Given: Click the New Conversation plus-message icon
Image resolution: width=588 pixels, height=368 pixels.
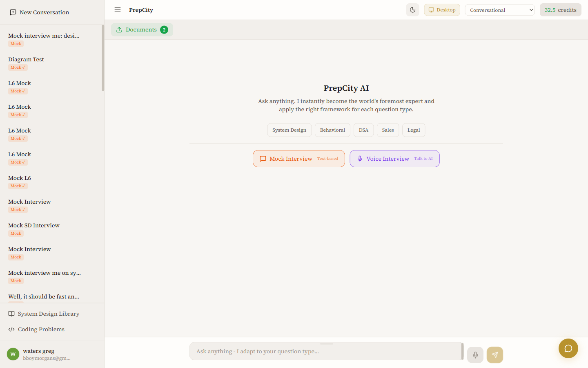Looking at the screenshot, I should click(13, 12).
